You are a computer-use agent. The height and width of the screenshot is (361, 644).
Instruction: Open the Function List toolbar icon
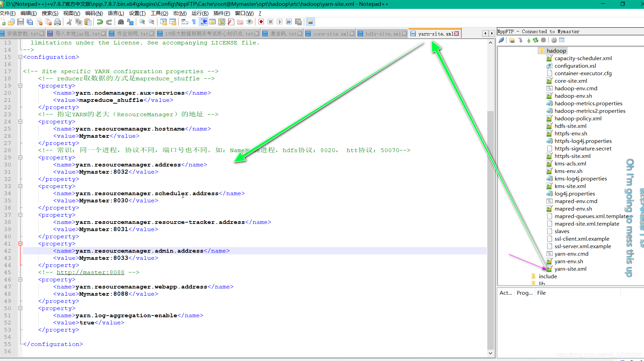[231, 22]
